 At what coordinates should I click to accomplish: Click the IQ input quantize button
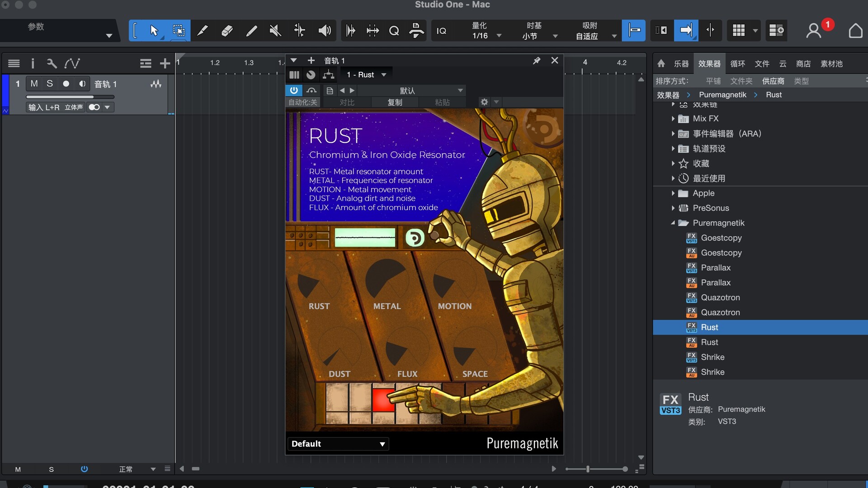[441, 31]
